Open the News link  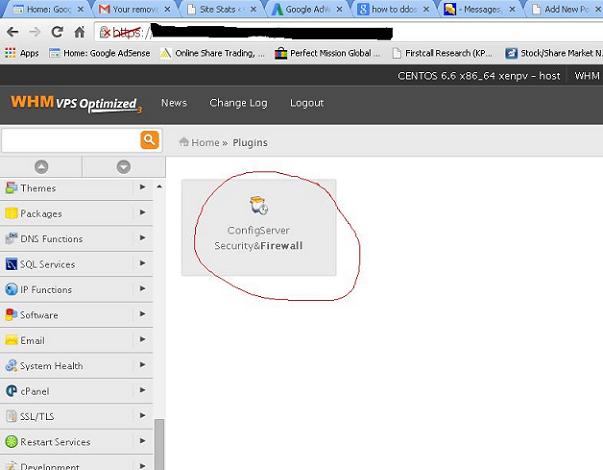[174, 103]
